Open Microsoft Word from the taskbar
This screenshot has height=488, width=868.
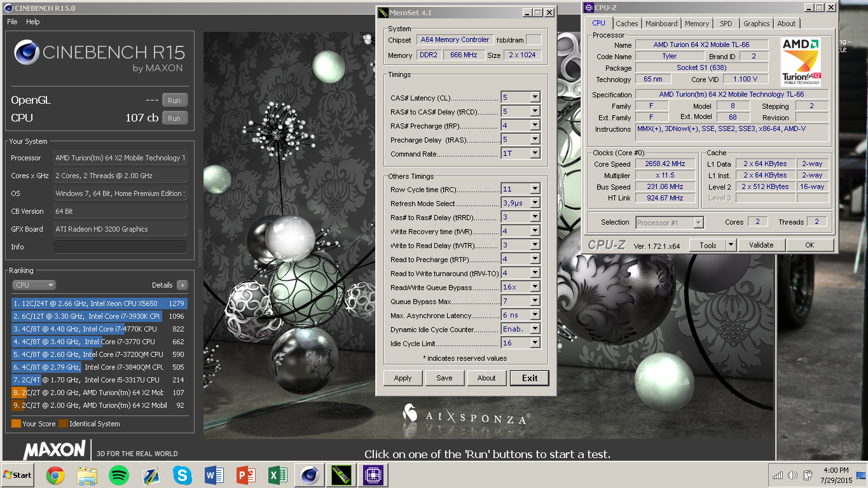(214, 475)
